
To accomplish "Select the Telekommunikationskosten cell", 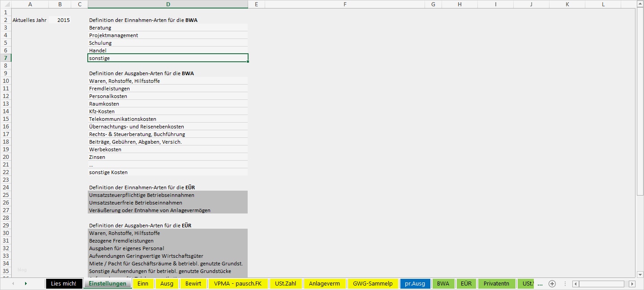I will 168,119.
